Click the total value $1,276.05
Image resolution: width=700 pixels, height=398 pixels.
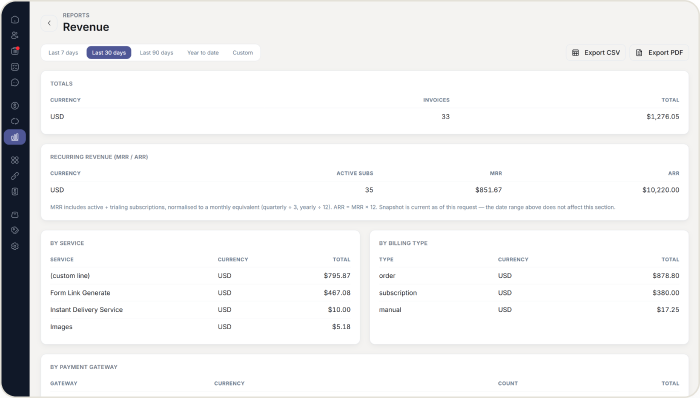(x=663, y=116)
